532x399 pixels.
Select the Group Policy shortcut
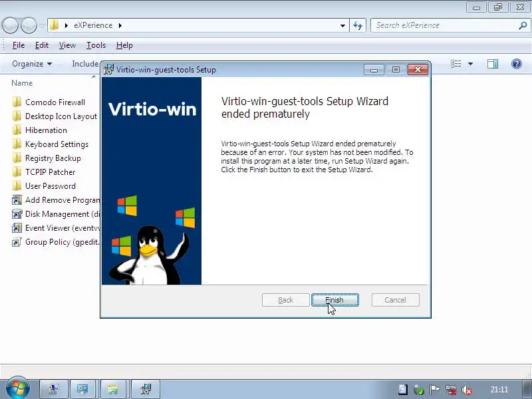pyautogui.click(x=62, y=242)
